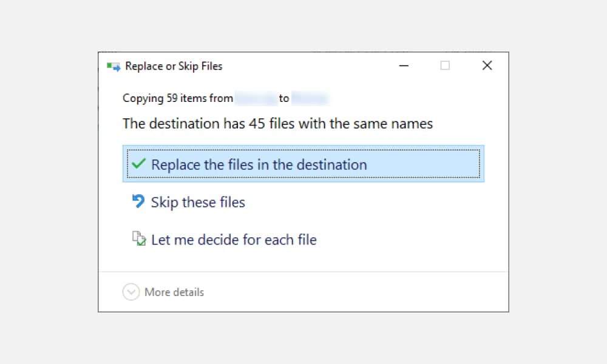Click the Replace or Skip Files title text

click(x=174, y=66)
